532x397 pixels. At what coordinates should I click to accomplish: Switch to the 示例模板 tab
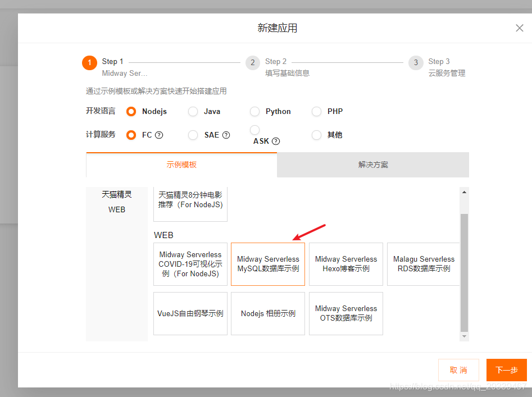[x=181, y=165]
